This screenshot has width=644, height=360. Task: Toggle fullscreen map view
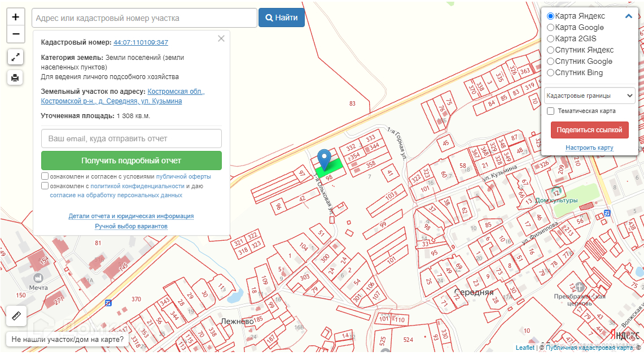15,57
